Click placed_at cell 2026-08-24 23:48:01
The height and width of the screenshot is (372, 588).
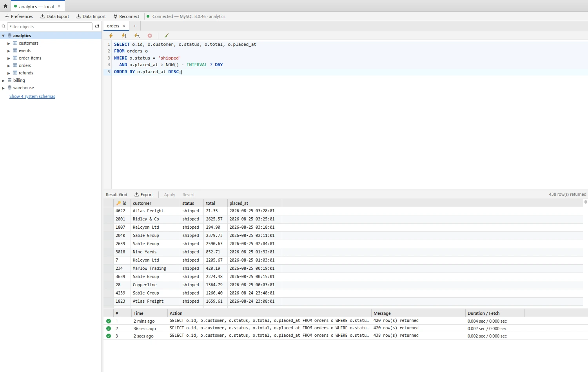coord(254,293)
